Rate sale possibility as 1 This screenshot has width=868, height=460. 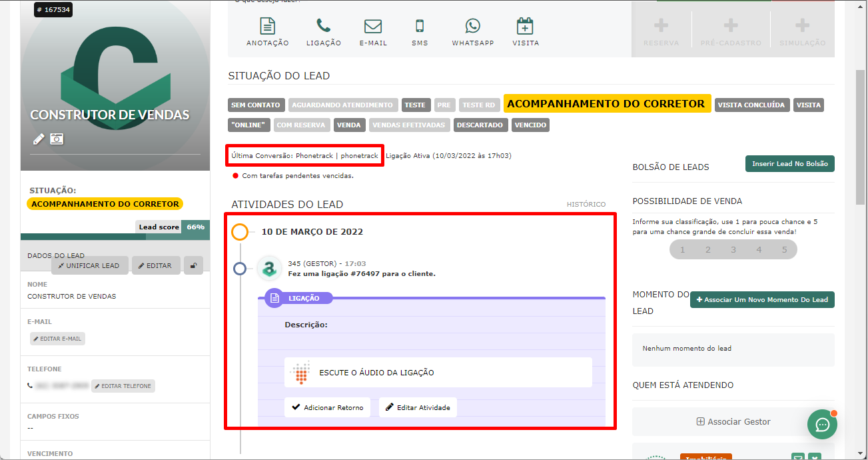[682, 249]
